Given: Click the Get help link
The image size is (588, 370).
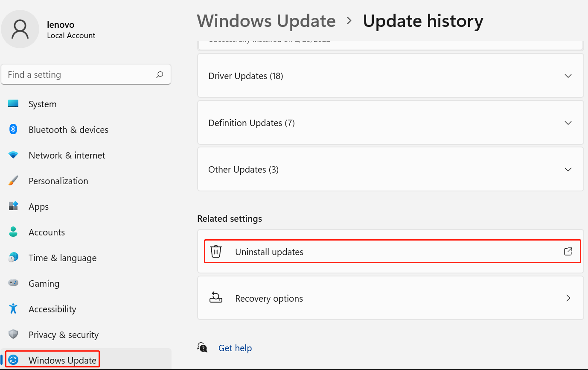Looking at the screenshot, I should pos(235,348).
